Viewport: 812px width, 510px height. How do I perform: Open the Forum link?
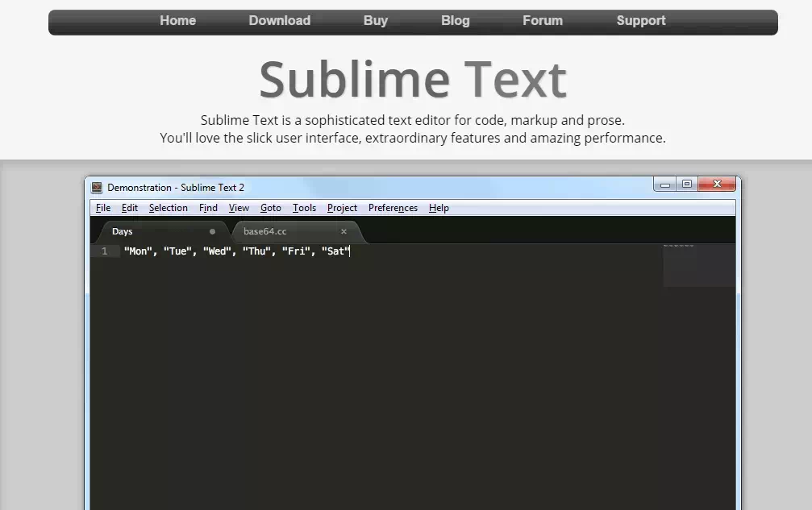[543, 21]
